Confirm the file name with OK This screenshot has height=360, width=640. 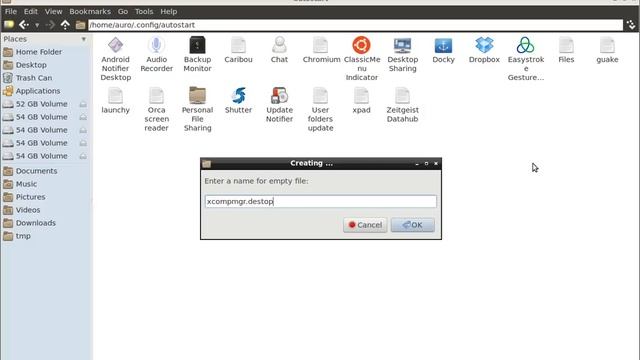tap(413, 225)
